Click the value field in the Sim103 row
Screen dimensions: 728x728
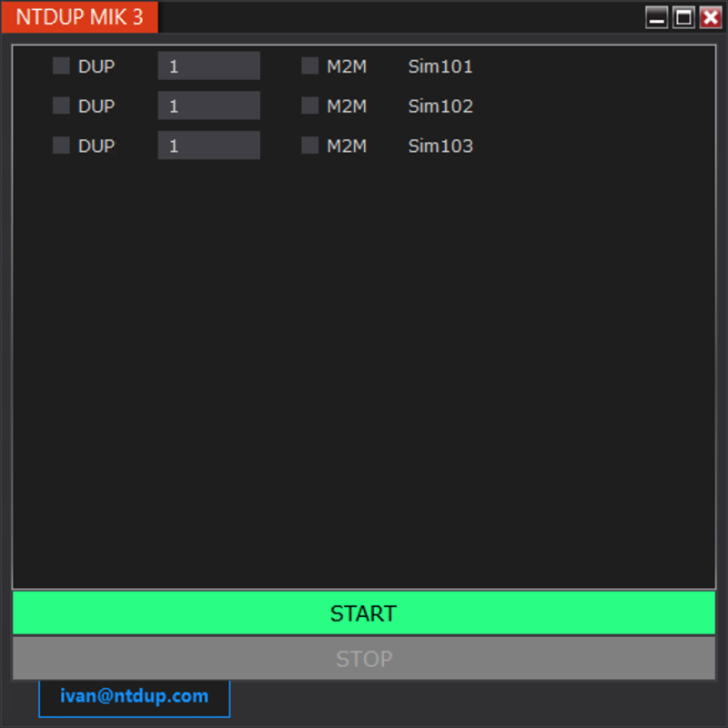[209, 146]
